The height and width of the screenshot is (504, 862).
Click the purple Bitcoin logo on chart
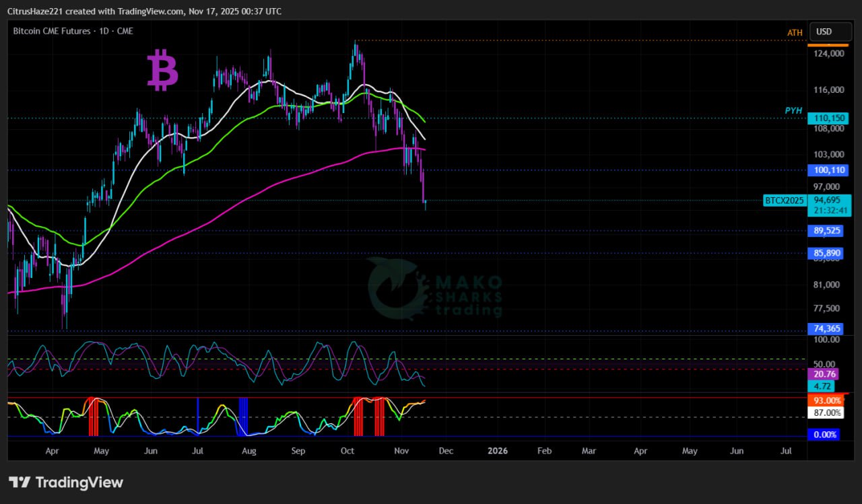click(x=163, y=70)
